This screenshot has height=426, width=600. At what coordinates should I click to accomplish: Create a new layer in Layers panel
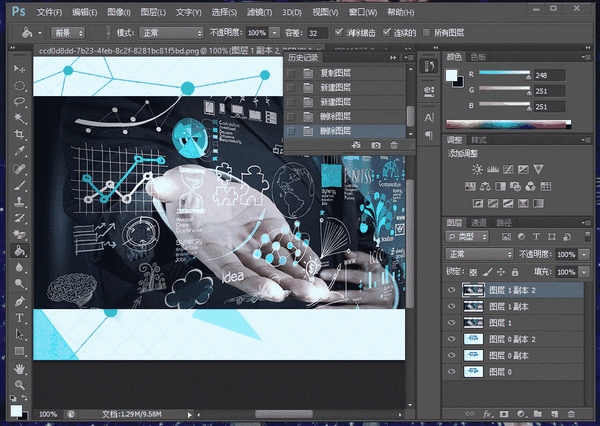tap(555, 414)
